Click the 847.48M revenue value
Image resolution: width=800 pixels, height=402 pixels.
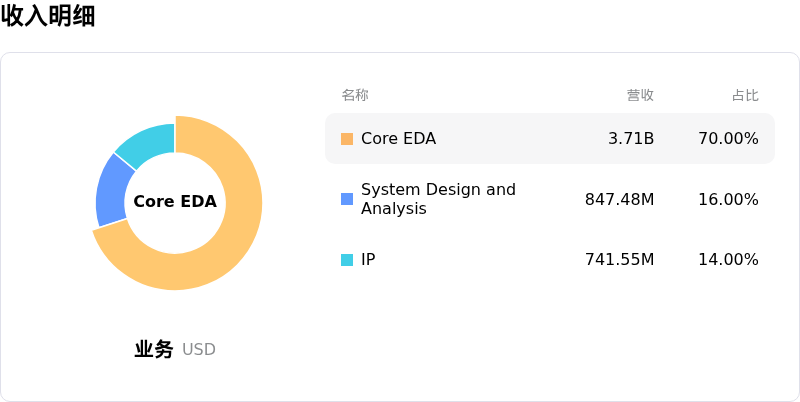pos(619,199)
